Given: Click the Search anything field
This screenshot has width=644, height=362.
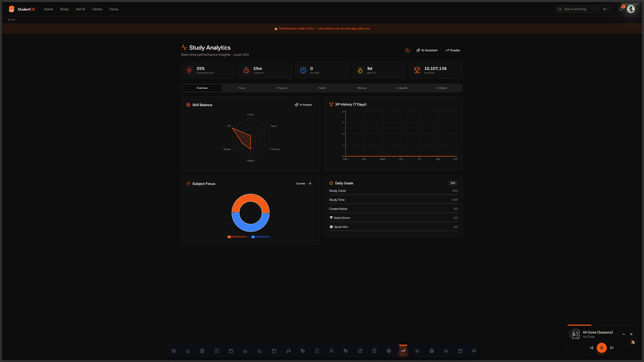Looking at the screenshot, I should 583,9.
